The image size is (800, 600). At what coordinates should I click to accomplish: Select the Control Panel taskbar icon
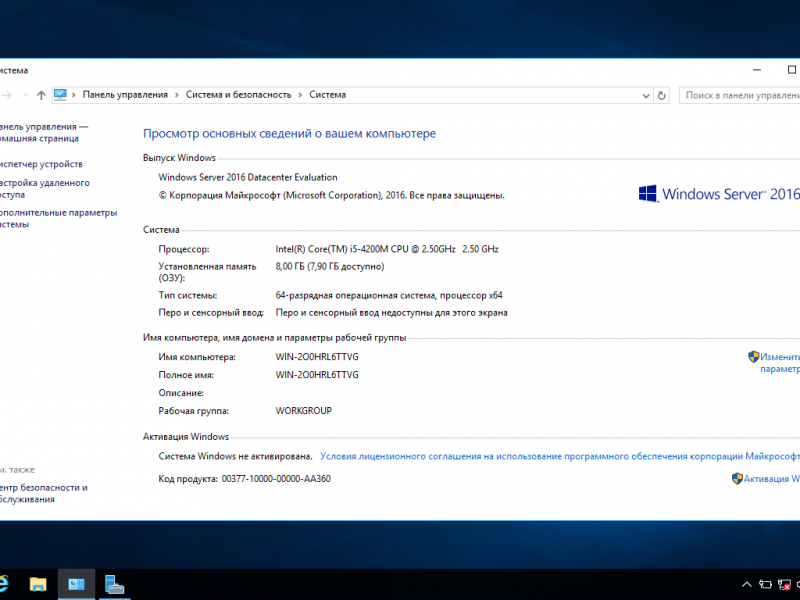coord(76,584)
